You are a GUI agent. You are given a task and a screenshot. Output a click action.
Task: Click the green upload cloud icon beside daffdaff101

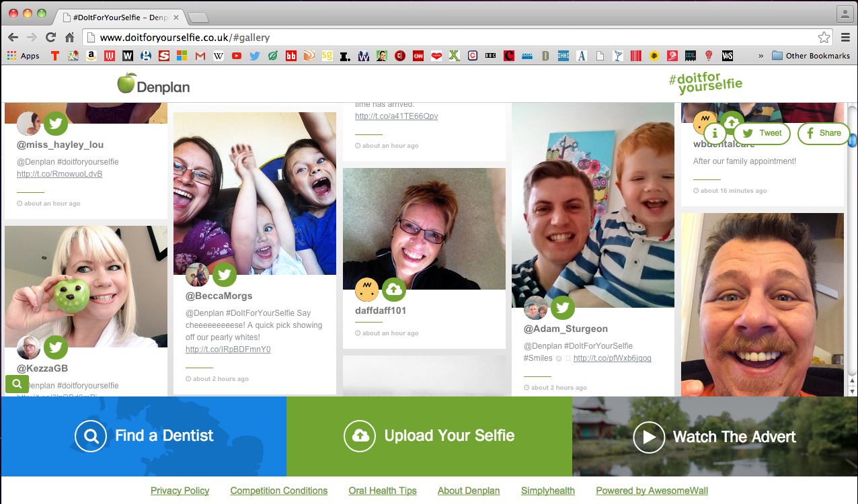point(394,290)
